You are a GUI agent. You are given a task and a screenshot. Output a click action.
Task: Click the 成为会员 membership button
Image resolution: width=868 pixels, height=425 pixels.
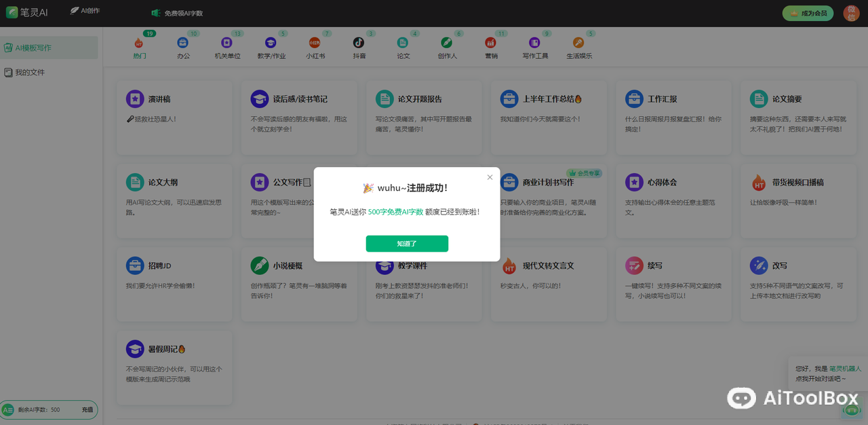point(807,13)
